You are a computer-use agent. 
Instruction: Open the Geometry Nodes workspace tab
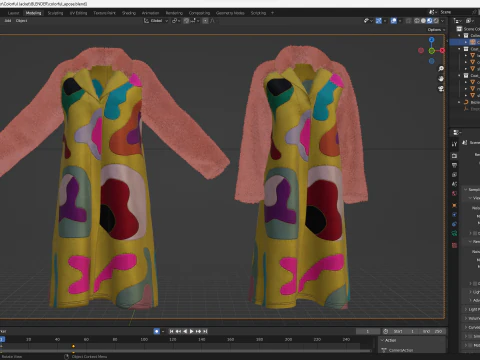coord(230,13)
